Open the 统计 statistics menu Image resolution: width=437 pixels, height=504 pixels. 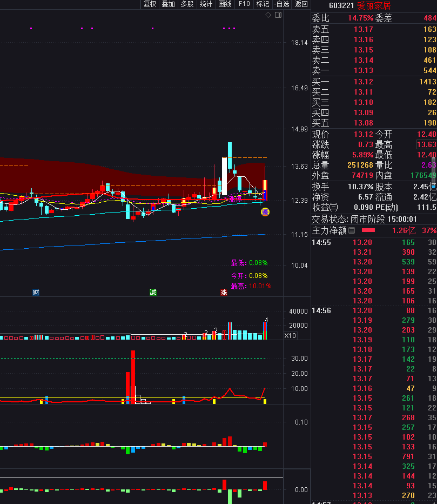pos(206,4)
